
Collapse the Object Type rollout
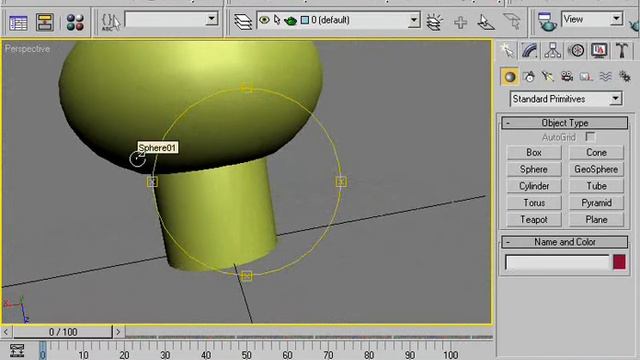click(564, 123)
